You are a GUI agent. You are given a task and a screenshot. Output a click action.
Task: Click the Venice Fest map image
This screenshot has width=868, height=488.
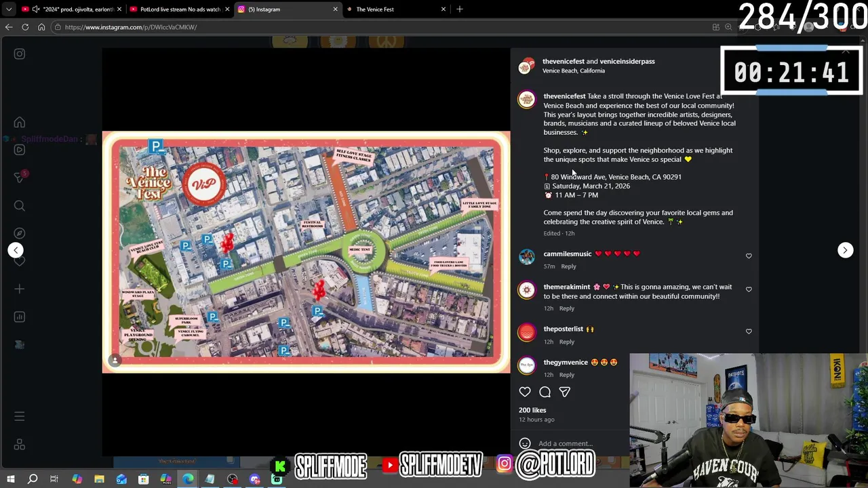306,252
